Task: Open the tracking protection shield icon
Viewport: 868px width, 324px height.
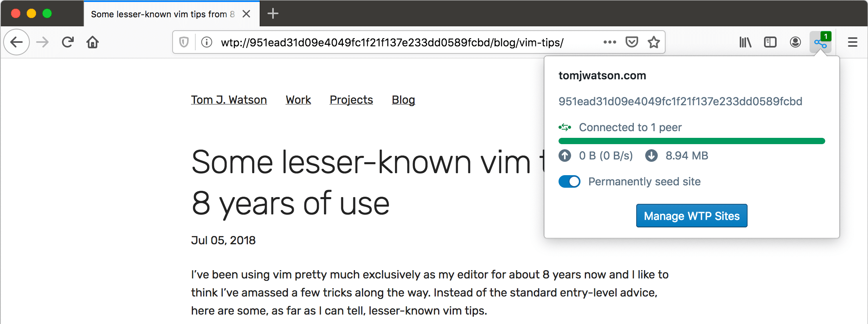Action: click(x=184, y=42)
